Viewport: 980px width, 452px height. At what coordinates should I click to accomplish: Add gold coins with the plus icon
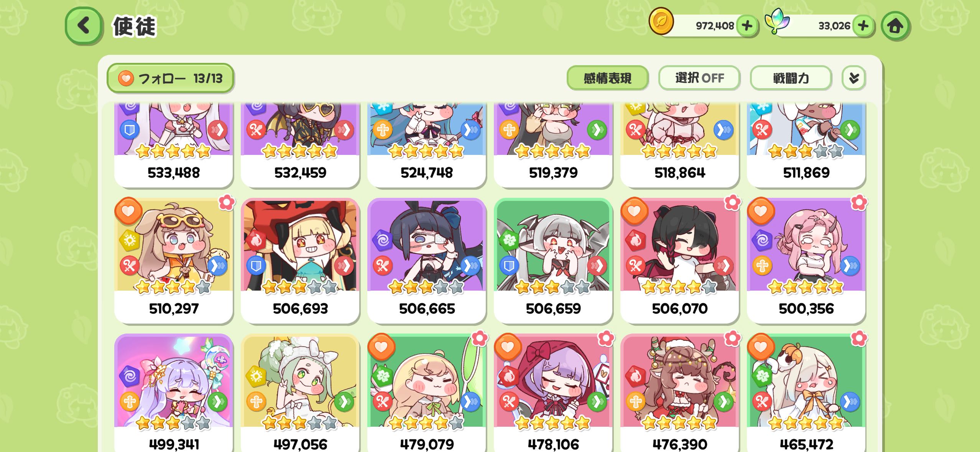(747, 26)
